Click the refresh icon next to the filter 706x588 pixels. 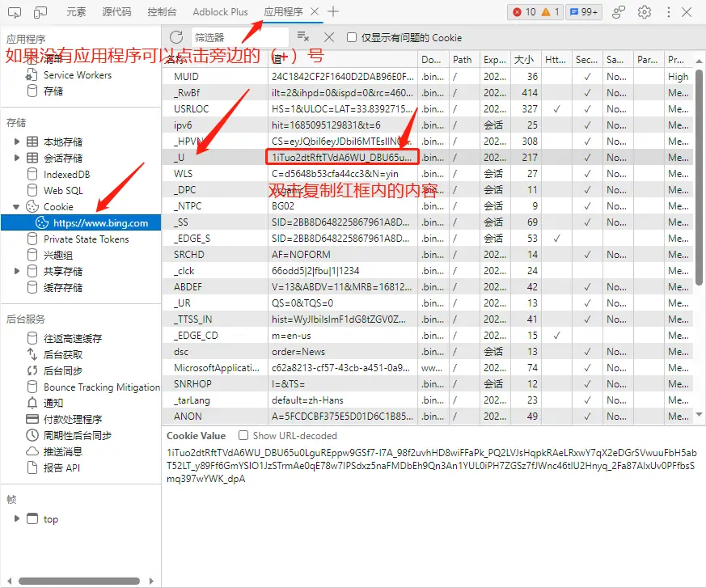[x=176, y=36]
